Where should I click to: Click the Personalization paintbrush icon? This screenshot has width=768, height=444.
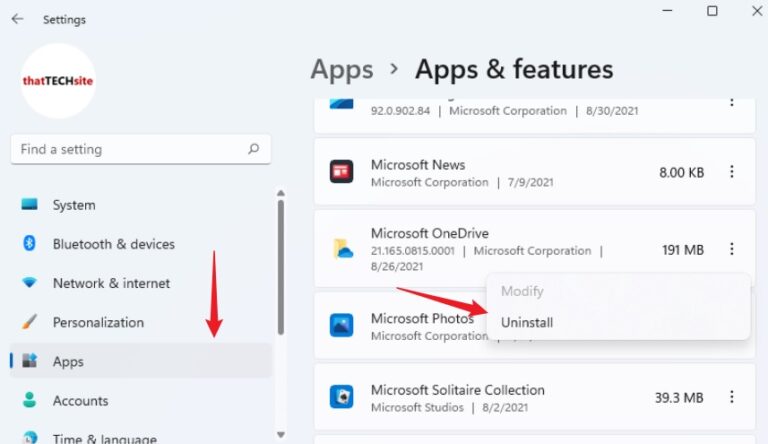tap(29, 321)
